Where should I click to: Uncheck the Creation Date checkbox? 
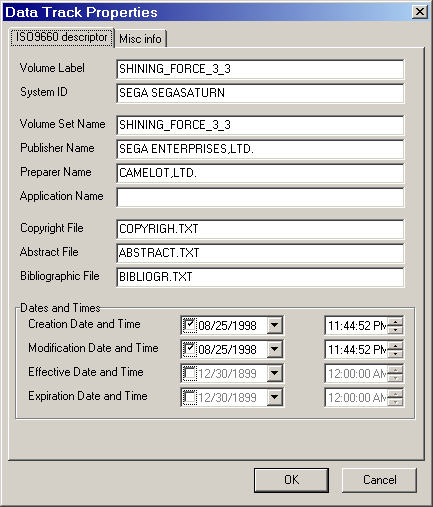(190, 325)
